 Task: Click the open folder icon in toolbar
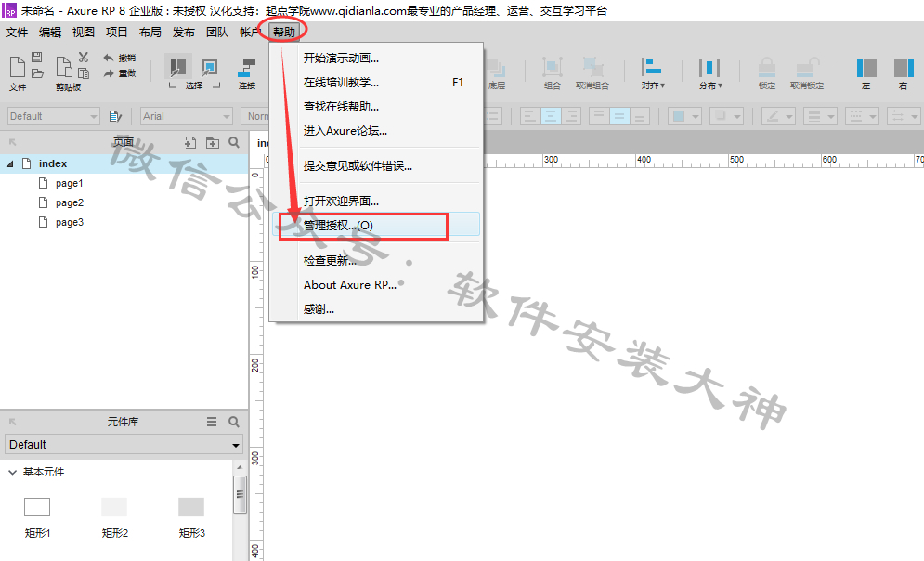37,73
